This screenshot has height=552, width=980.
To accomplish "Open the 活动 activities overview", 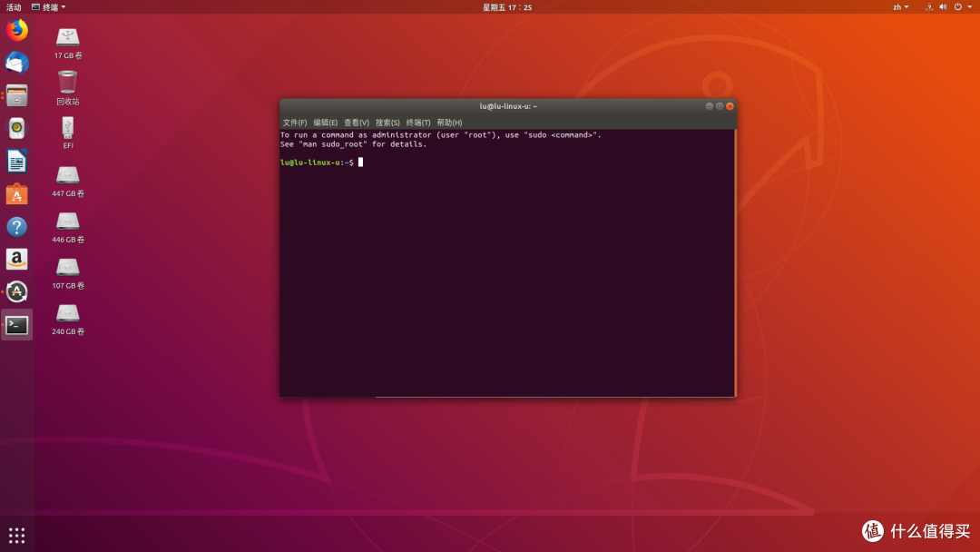I will pos(14,7).
